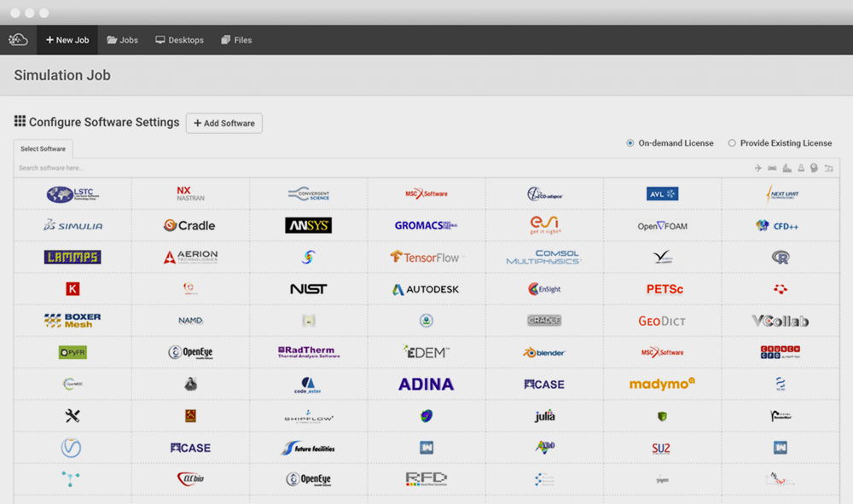Select the Autodesk logo
Image resolution: width=853 pixels, height=504 pixels.
point(426,289)
